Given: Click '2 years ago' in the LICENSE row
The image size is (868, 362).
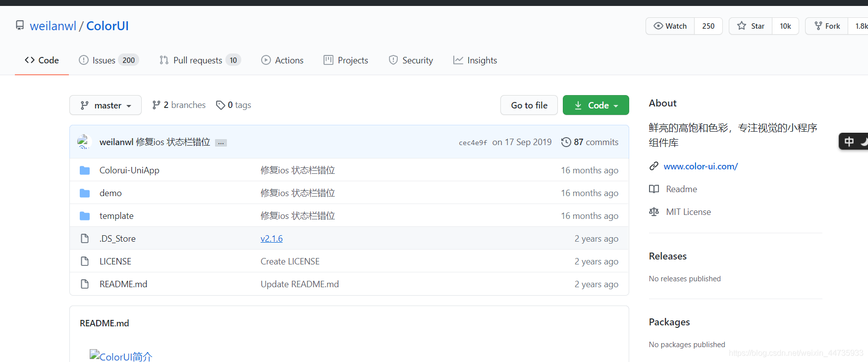Looking at the screenshot, I should (x=597, y=261).
